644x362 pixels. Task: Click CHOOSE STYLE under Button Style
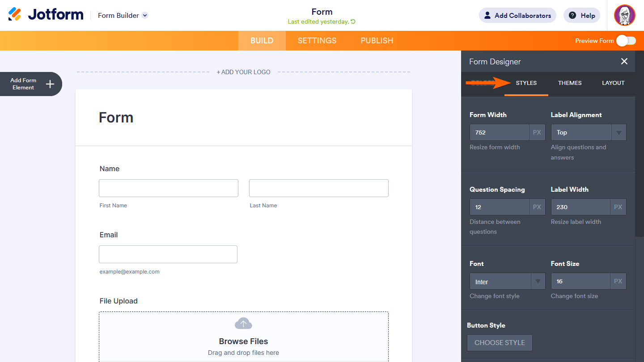pyautogui.click(x=500, y=342)
